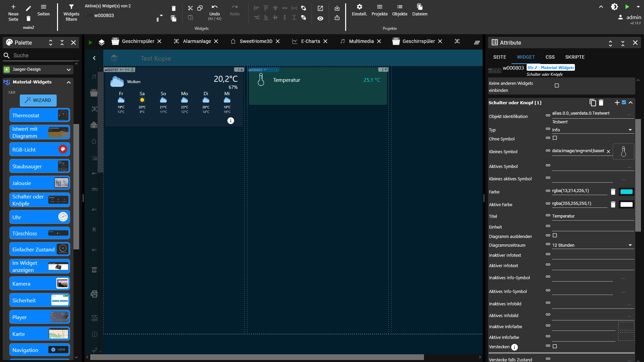This screenshot has width=644, height=362.
Task: Open the Dateien files icon
Action: [420, 7]
